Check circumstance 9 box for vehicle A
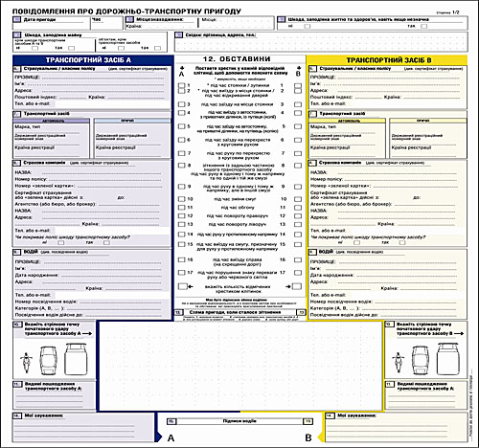The width and height of the screenshot is (479, 448). click(x=181, y=187)
